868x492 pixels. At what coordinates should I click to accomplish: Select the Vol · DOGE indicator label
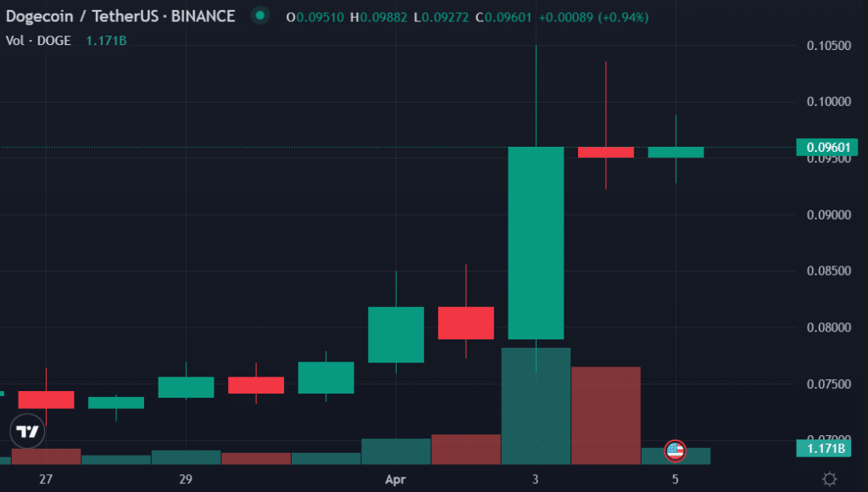pyautogui.click(x=38, y=41)
